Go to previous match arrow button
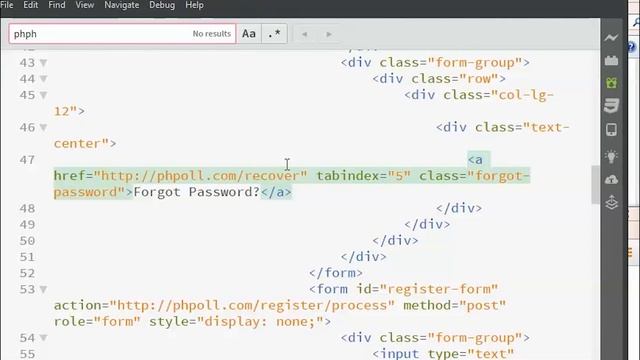The width and height of the screenshot is (640, 360). pos(304,34)
